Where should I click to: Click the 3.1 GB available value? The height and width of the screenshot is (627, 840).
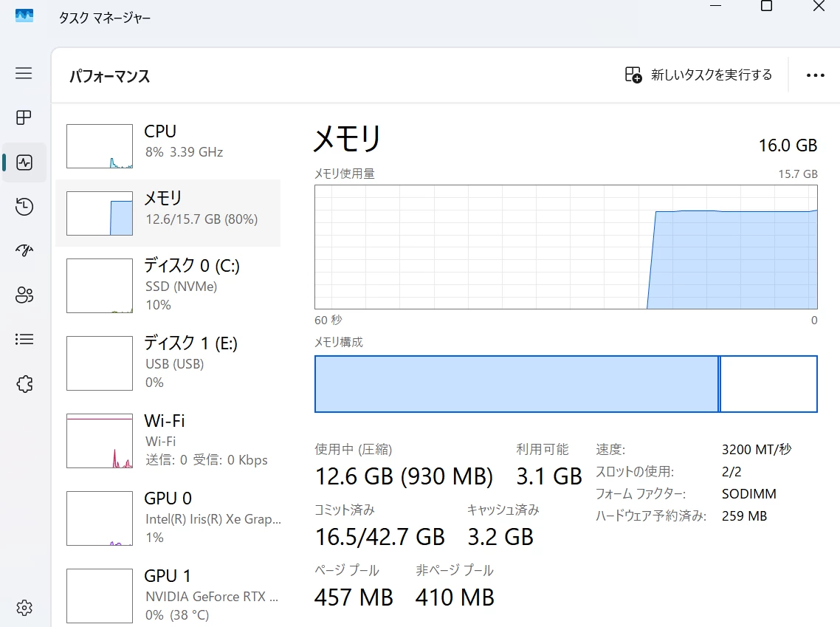(549, 476)
